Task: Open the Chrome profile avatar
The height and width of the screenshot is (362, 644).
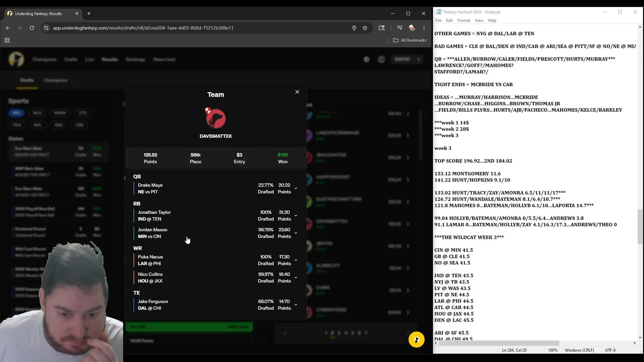Action: point(412,28)
